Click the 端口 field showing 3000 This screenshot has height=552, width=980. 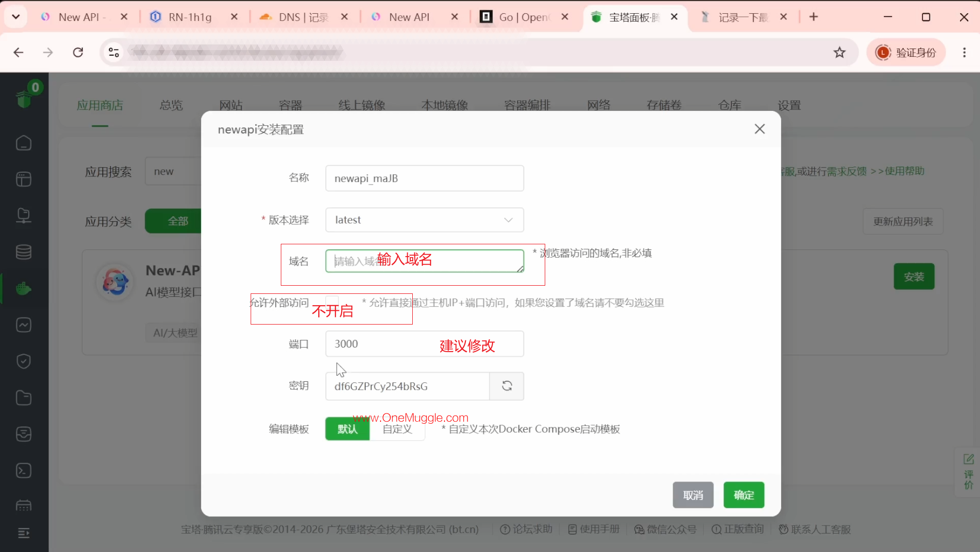pyautogui.click(x=425, y=344)
